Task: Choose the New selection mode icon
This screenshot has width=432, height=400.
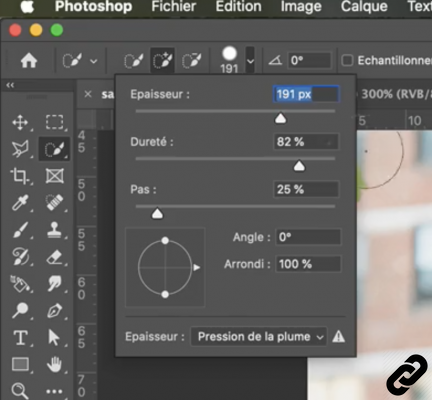Action: 134,61
